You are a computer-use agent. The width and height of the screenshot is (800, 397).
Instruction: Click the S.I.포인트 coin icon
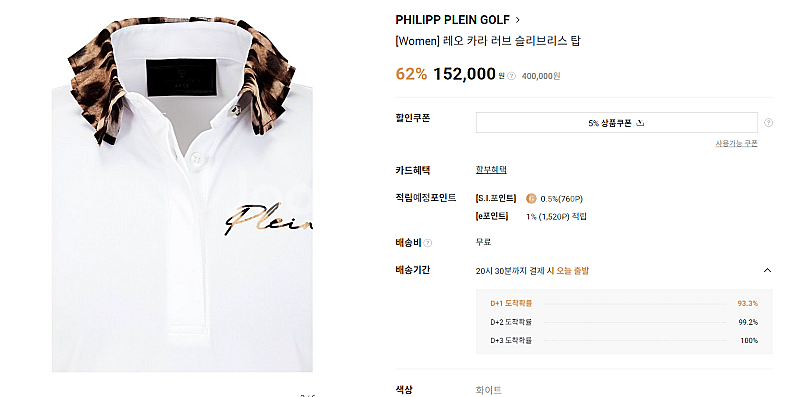(531, 198)
